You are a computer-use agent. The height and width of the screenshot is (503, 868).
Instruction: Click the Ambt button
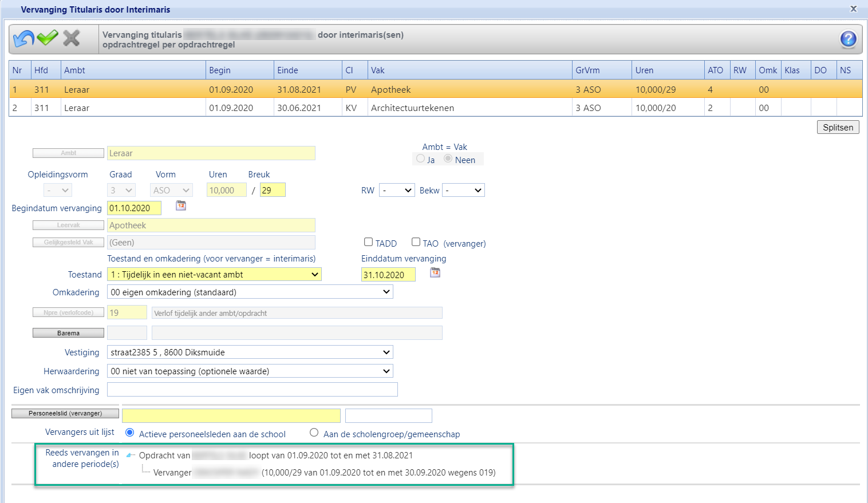click(69, 153)
